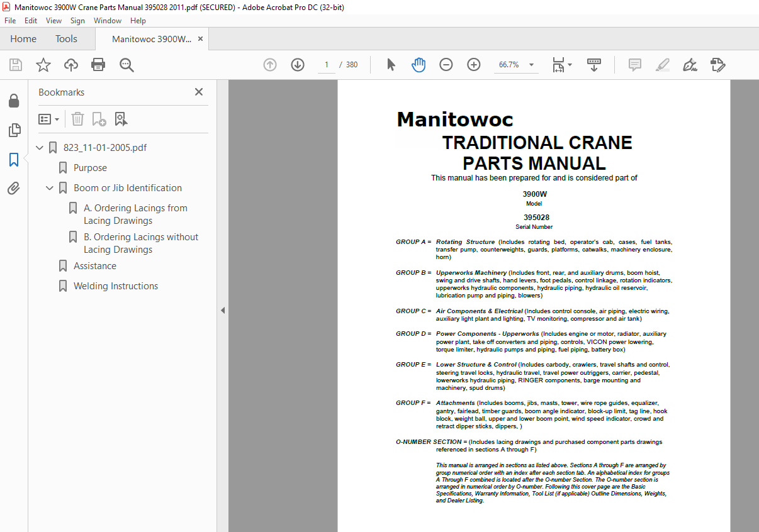Screen dimensions: 759x532
Task: Select the Highlight text tool
Action: click(662, 65)
